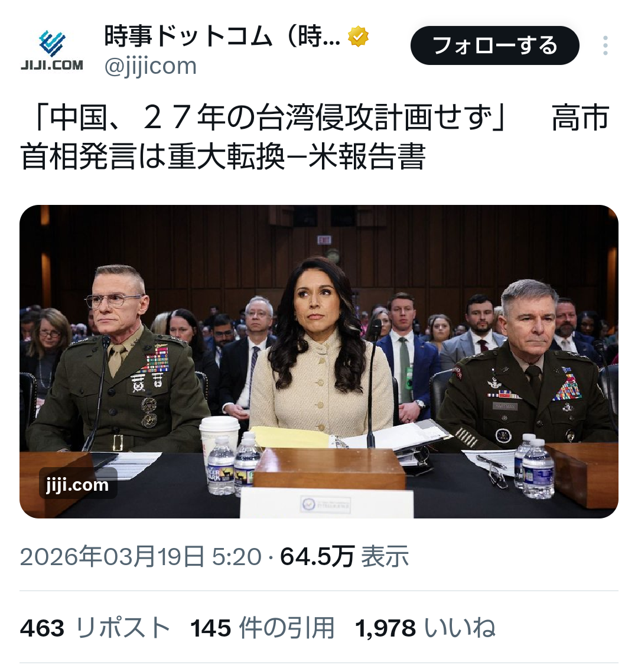Screen dimensions: 638x672
Task: Show the 463 リポスト list
Action: coord(95,628)
